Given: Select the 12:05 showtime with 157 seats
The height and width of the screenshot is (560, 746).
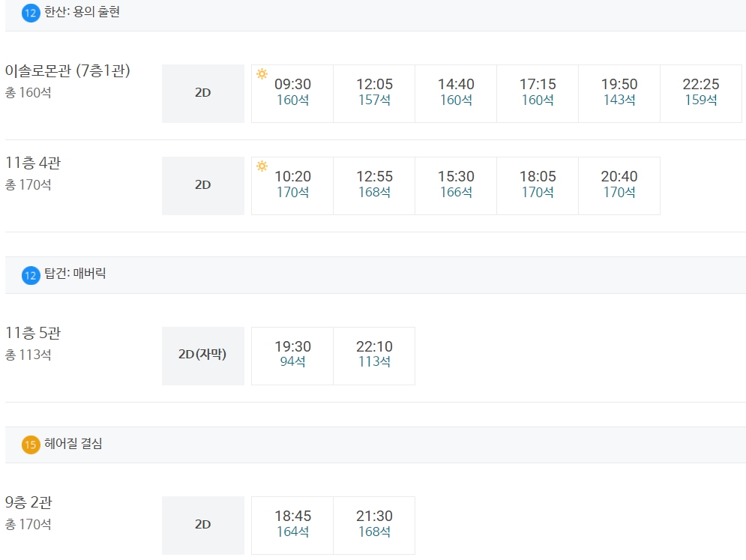Looking at the screenshot, I should coord(374,94).
